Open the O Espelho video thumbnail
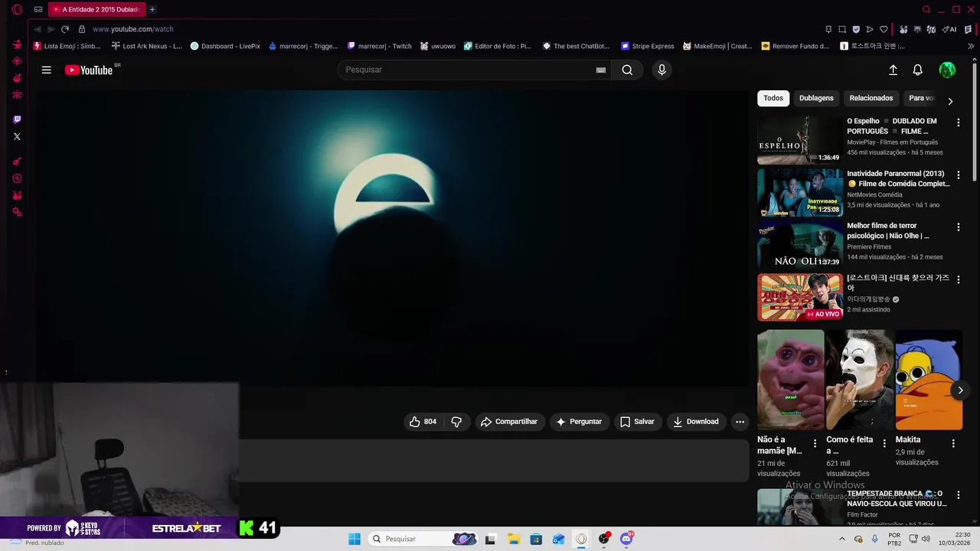980x551 pixels. (x=800, y=140)
